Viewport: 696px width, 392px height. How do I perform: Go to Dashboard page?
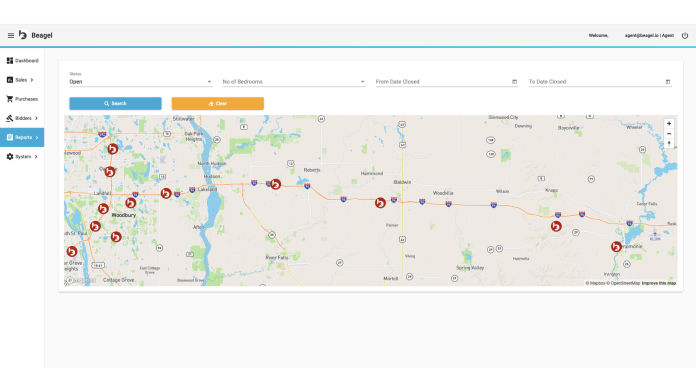pyautogui.click(x=22, y=60)
